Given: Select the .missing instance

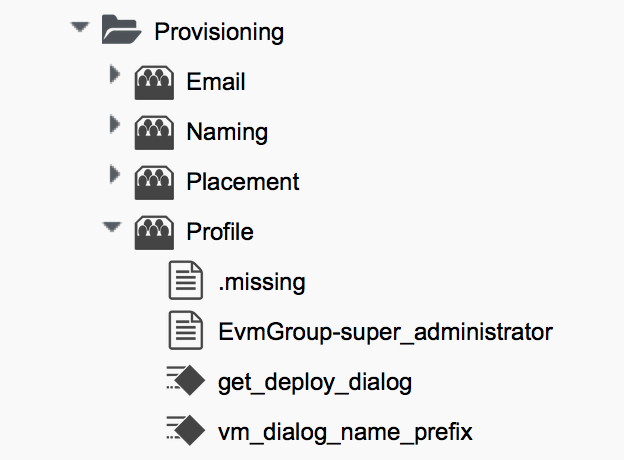Looking at the screenshot, I should pos(261,282).
